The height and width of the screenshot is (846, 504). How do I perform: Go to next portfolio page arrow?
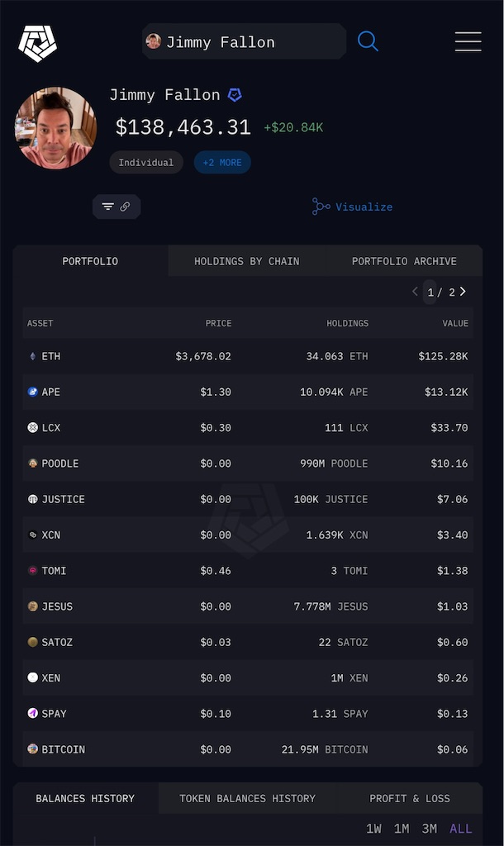pyautogui.click(x=463, y=292)
